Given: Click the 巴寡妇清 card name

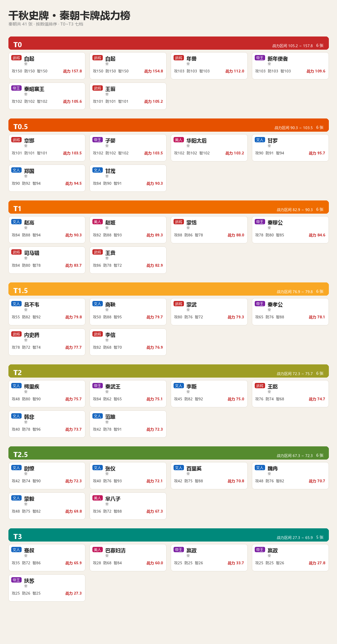Looking at the screenshot, I should [x=115, y=551].
